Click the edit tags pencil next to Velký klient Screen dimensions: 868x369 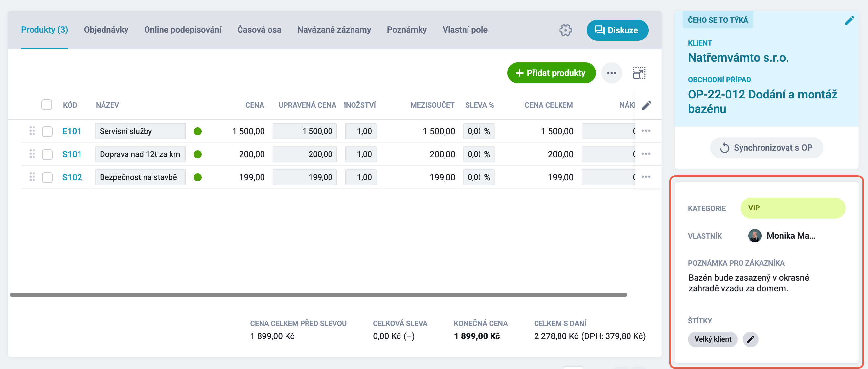coord(750,339)
